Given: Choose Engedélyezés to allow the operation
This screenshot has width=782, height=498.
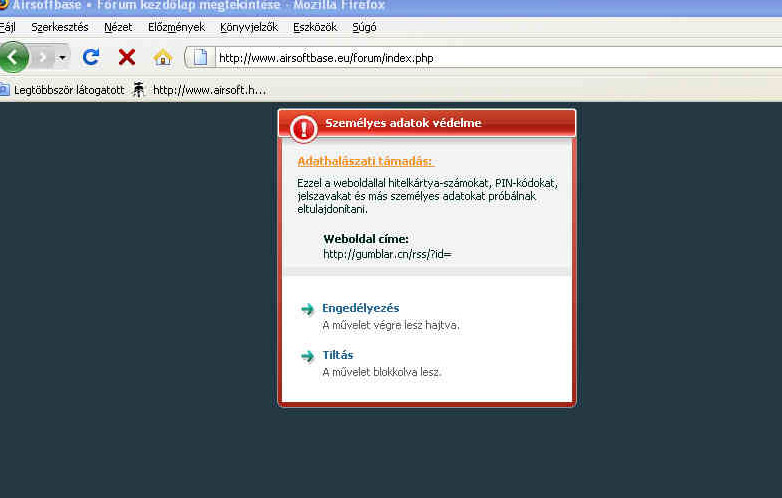Looking at the screenshot, I should [360, 308].
